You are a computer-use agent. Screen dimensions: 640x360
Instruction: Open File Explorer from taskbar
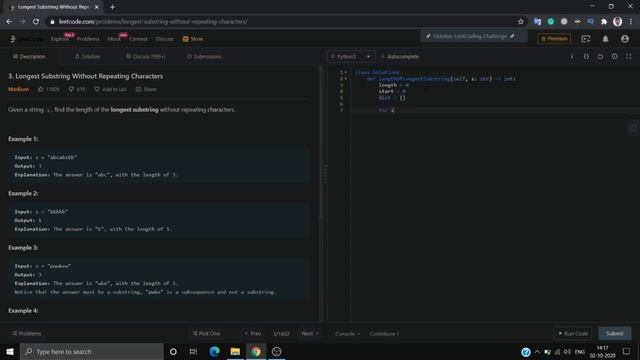coord(235,351)
